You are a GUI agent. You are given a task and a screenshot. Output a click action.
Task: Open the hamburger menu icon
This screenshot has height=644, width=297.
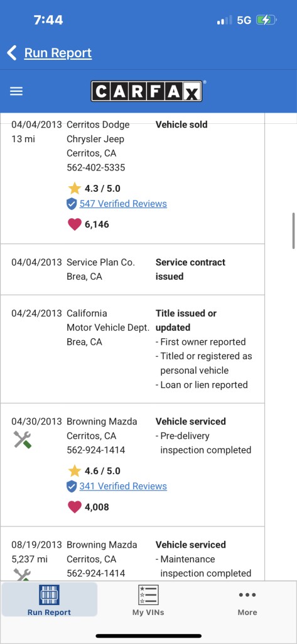click(x=16, y=92)
